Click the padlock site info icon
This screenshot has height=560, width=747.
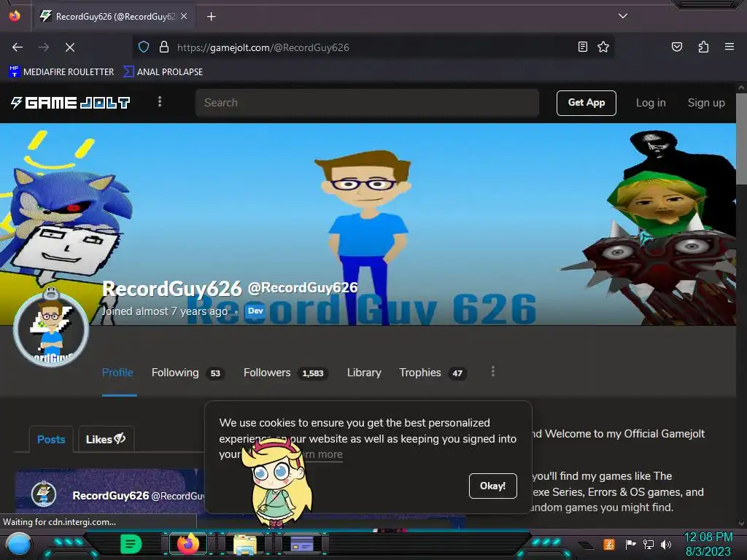[164, 47]
